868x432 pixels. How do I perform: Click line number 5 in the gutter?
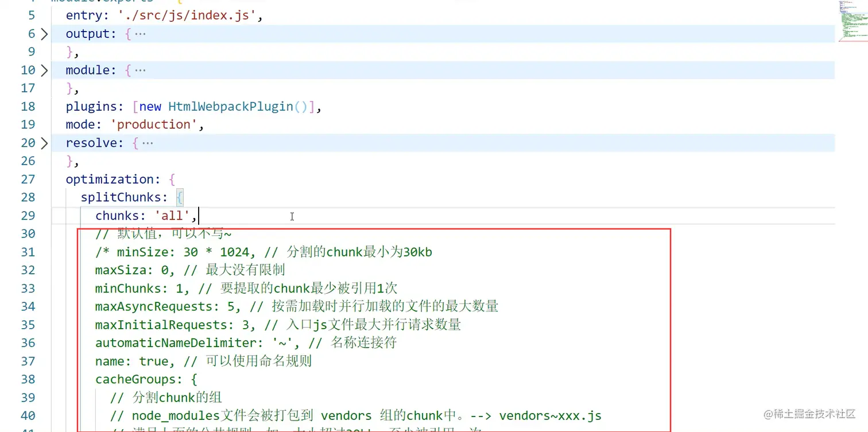[x=32, y=15]
